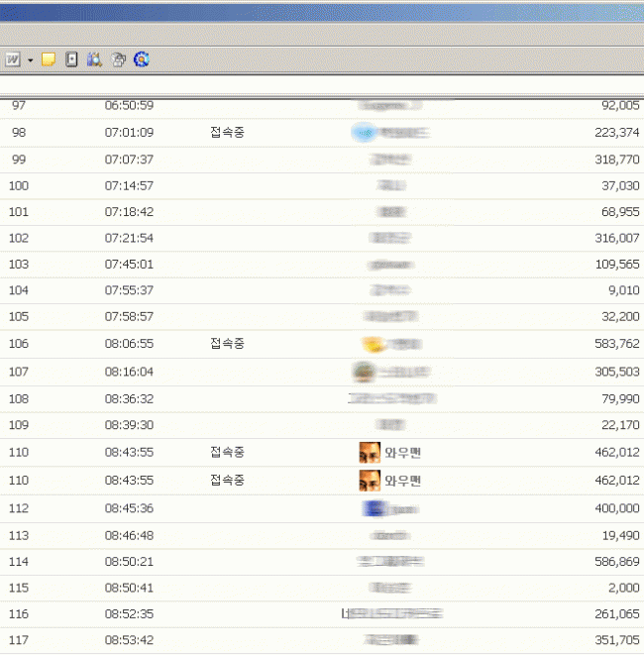644x655 pixels.
Task: Click the blue avatar in row 98
Action: (364, 133)
